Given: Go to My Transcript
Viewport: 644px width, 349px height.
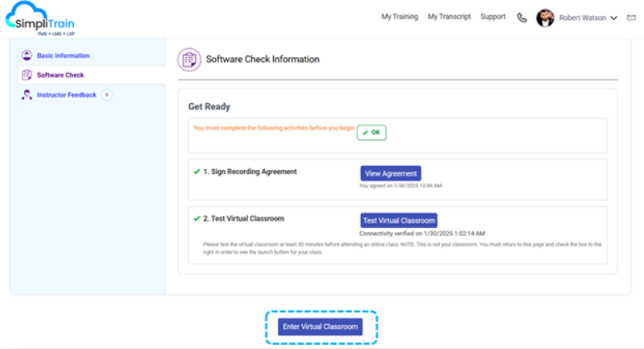Looking at the screenshot, I should click(x=449, y=17).
